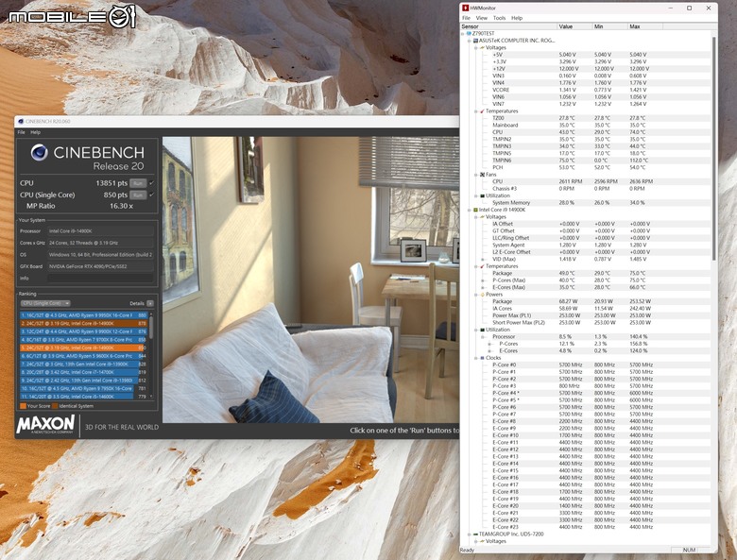Click the ASUSTeK motherboard icon

(x=475, y=41)
